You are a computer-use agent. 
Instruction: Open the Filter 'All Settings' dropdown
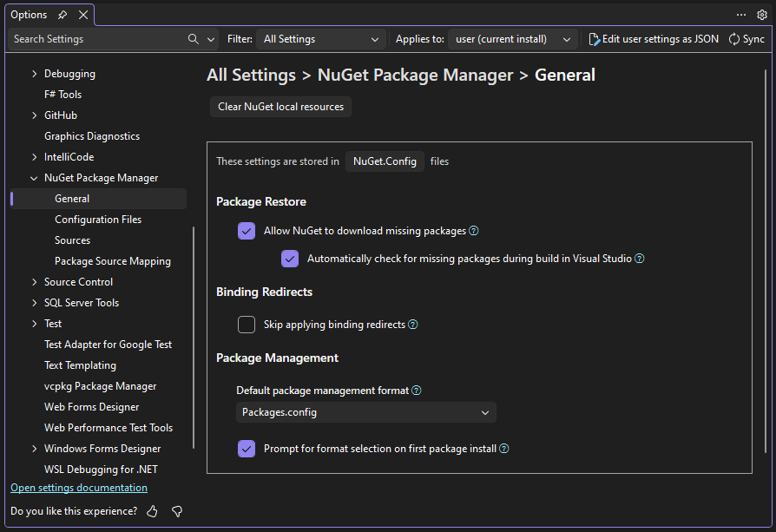point(319,39)
